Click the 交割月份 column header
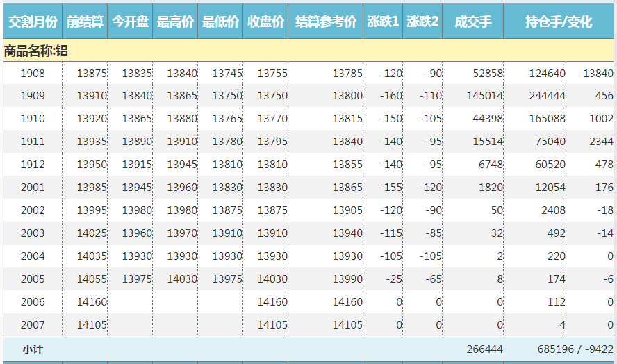Image resolution: width=617 pixels, height=364 pixels. tap(32, 22)
